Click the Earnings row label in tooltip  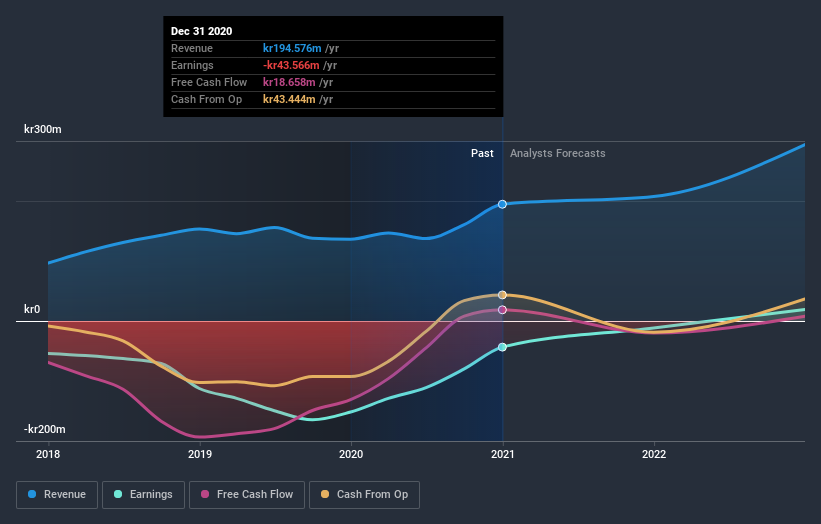(192, 65)
